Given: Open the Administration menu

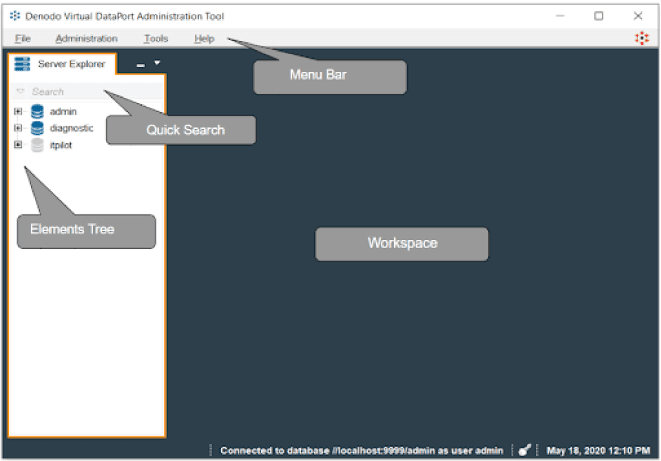Looking at the screenshot, I should click(86, 38).
